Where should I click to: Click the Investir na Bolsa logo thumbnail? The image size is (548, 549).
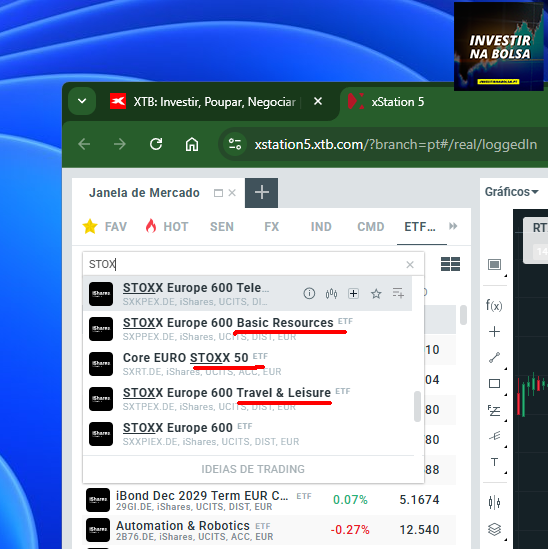498,46
